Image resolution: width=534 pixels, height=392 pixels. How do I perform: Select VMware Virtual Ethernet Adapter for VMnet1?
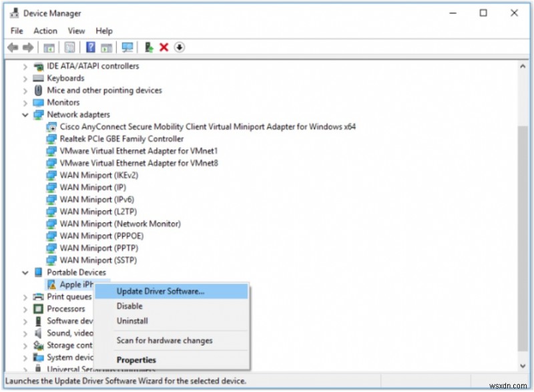pos(139,151)
